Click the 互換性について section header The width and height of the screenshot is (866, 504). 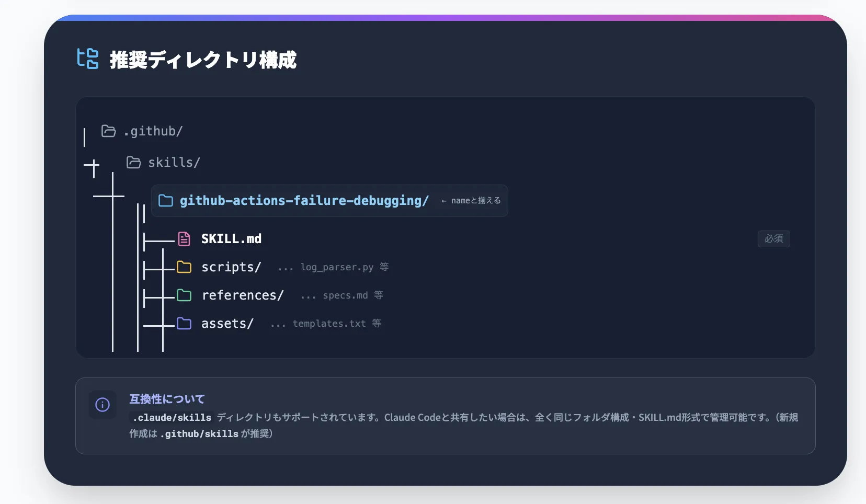pos(167,398)
